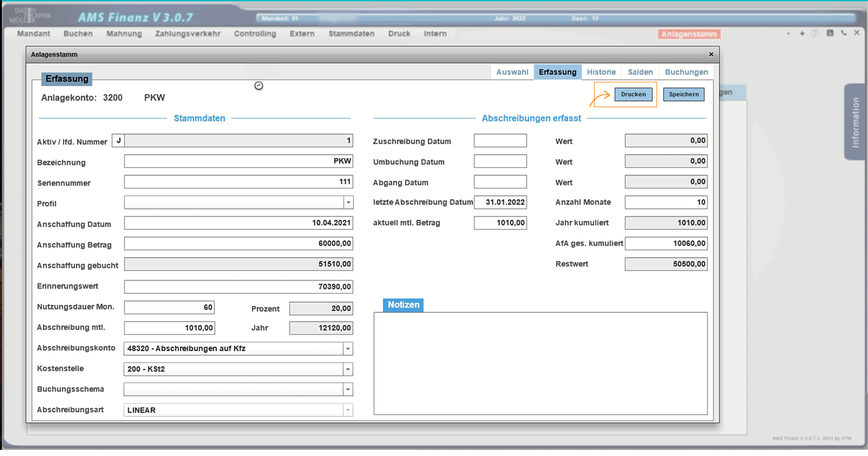This screenshot has height=456, width=868.
Task: Expand the Kostenstelle dropdown
Action: click(348, 369)
